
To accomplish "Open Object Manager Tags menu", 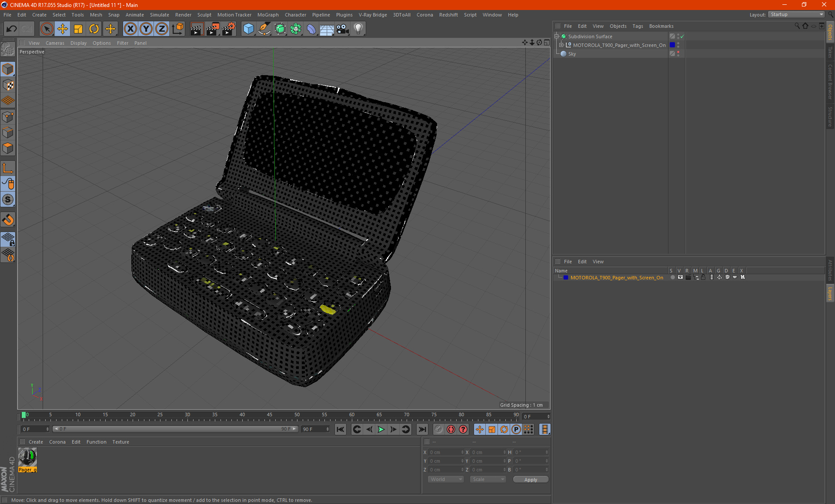I will [638, 26].
